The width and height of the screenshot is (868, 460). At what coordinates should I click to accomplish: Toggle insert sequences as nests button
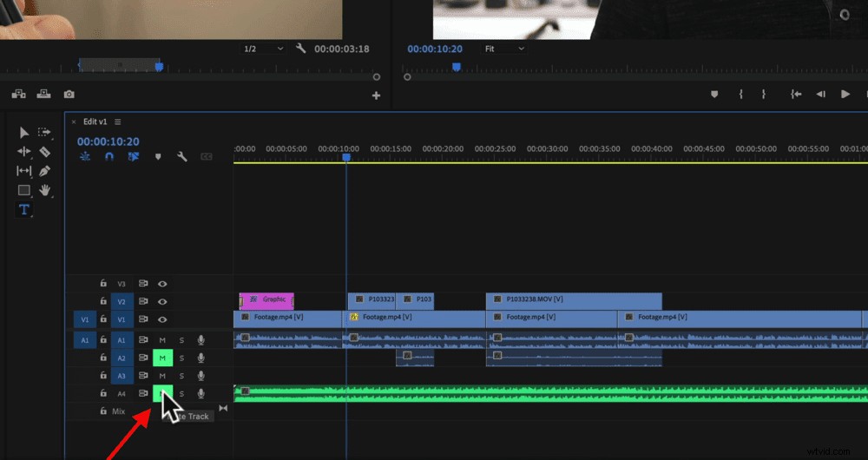click(85, 156)
